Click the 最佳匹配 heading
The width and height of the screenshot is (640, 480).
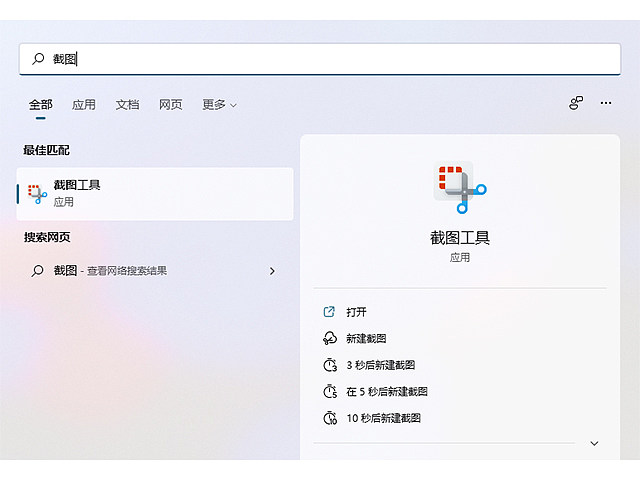47,150
